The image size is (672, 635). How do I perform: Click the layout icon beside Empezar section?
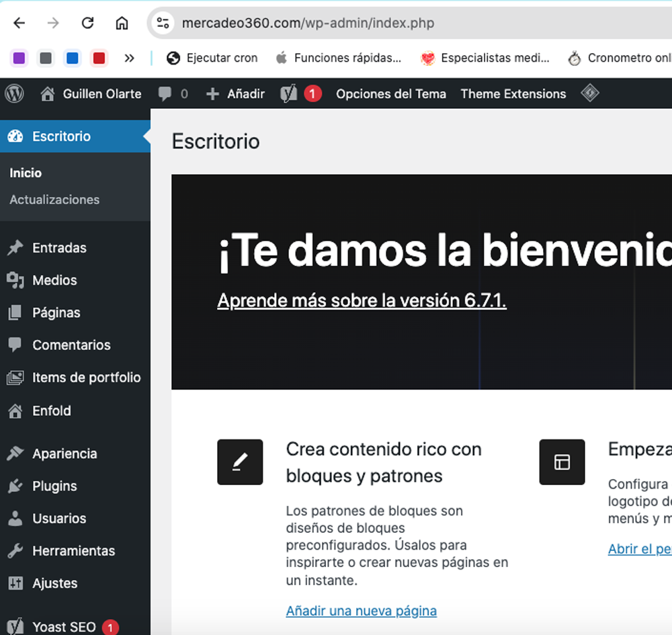click(x=562, y=462)
